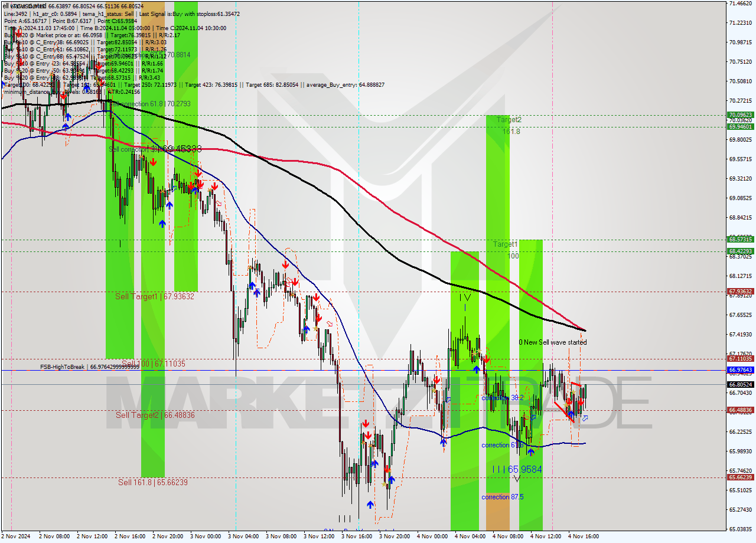Click the 'correction 38.2' label
The image size is (756, 543).
(502, 398)
